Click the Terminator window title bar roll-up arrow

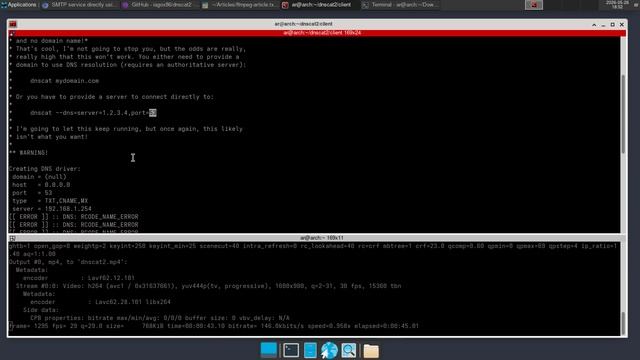tap(594, 24)
